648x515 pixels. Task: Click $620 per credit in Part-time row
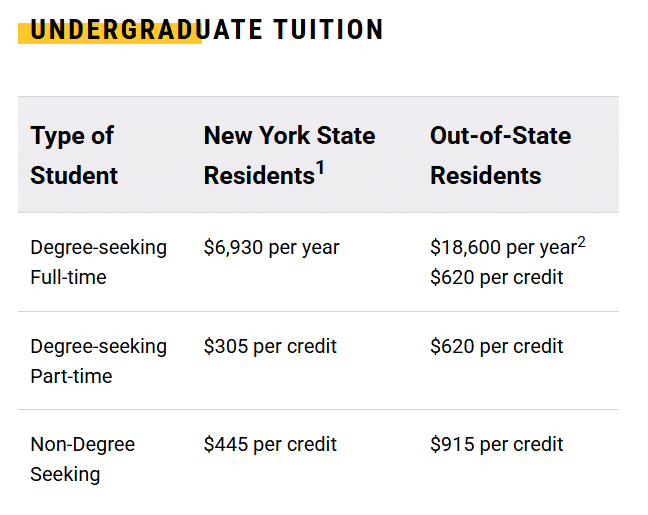click(496, 346)
